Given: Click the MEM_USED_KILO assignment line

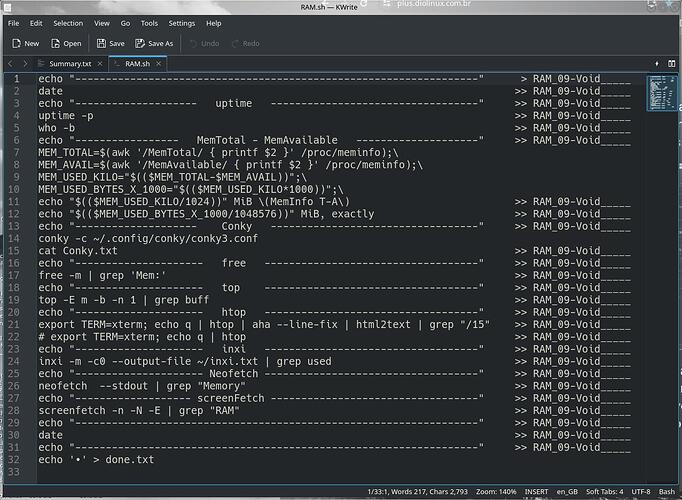Looking at the screenshot, I should [x=172, y=177].
